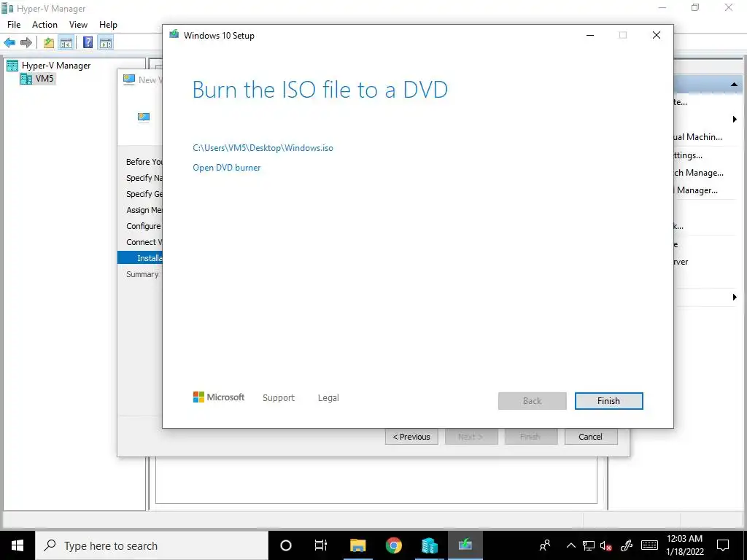Open the touch keyboard tray icon
Viewport: 747px width, 560px height.
pos(649,545)
